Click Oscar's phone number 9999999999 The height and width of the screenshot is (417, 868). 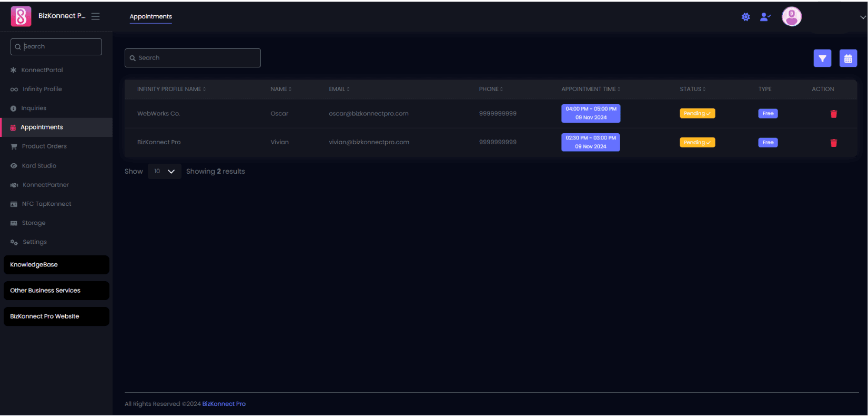(498, 114)
